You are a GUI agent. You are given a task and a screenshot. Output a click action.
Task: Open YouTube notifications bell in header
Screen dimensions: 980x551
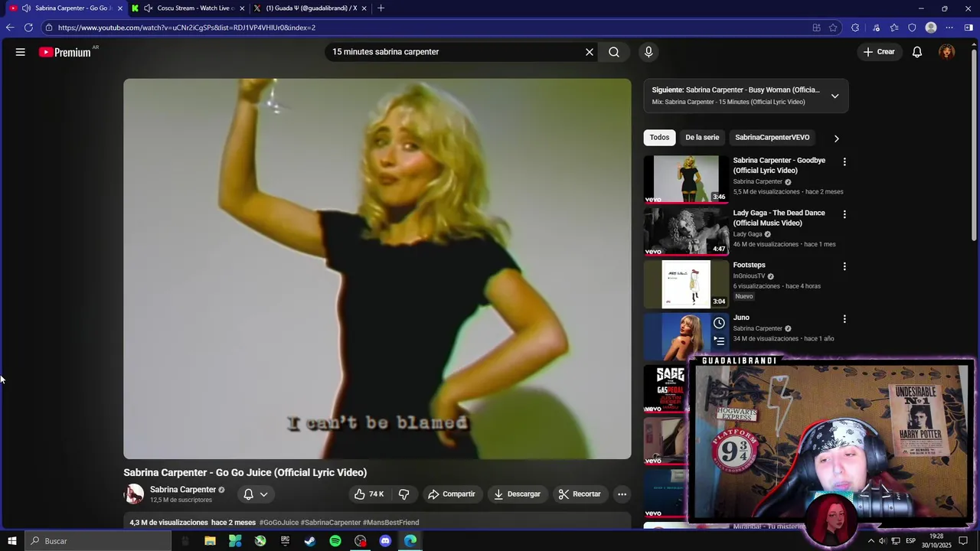click(917, 52)
